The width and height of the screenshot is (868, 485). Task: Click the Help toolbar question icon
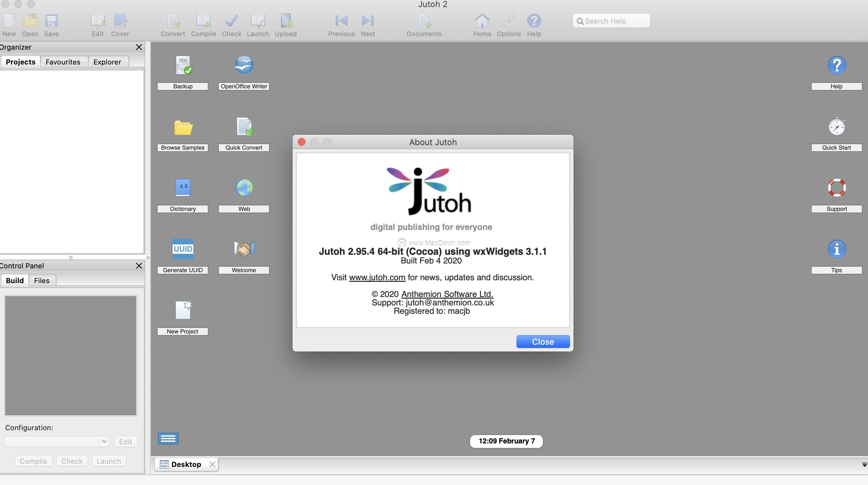[x=534, y=21]
